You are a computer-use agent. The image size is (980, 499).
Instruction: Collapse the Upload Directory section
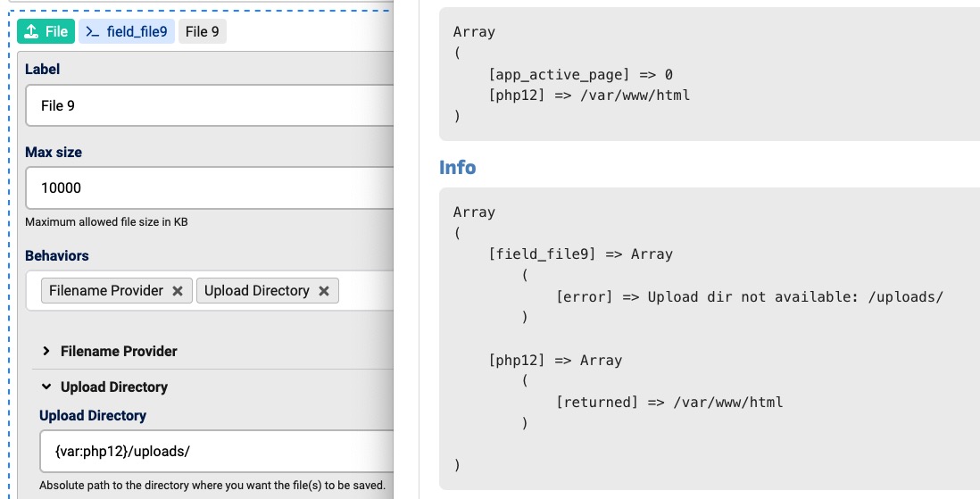[x=46, y=387]
